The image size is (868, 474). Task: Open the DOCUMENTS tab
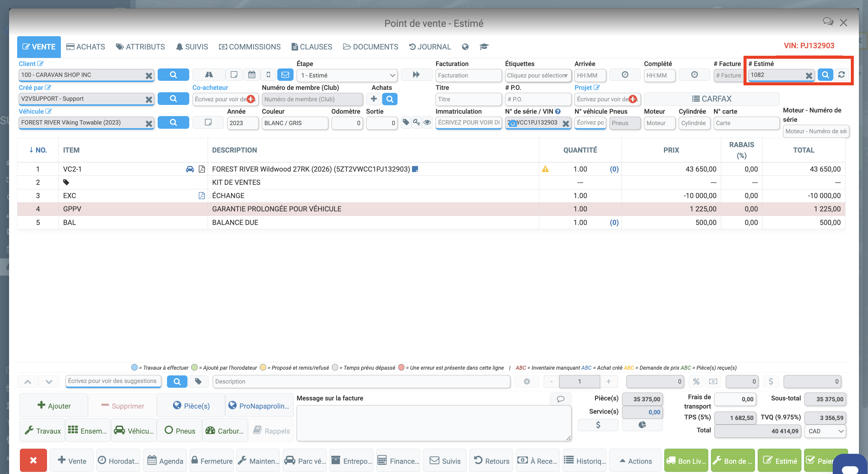pyautogui.click(x=371, y=47)
